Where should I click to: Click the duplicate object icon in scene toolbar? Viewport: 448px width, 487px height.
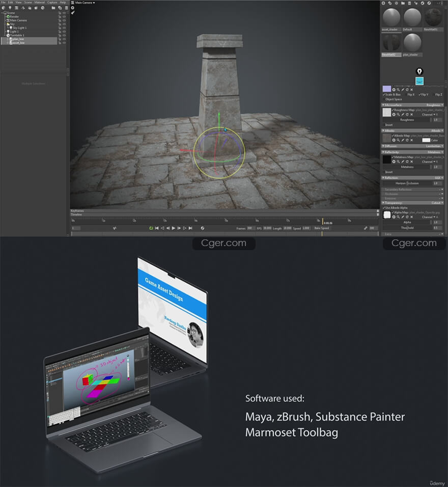tap(60, 8)
